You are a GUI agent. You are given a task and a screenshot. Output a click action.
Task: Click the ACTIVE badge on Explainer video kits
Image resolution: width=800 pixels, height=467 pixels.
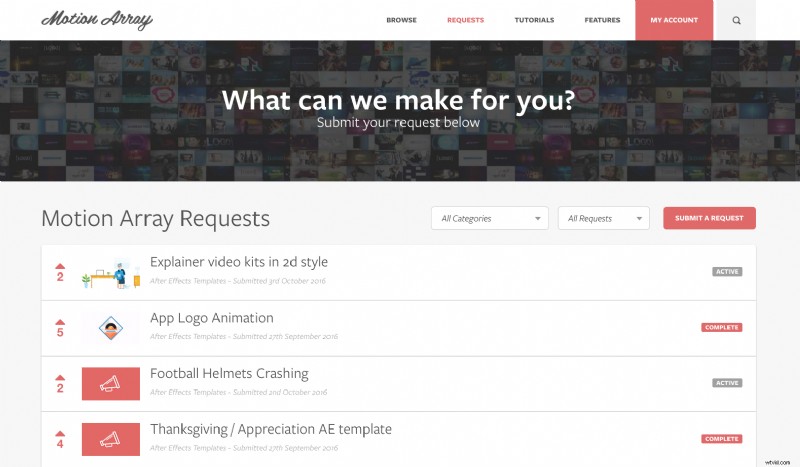click(x=727, y=272)
